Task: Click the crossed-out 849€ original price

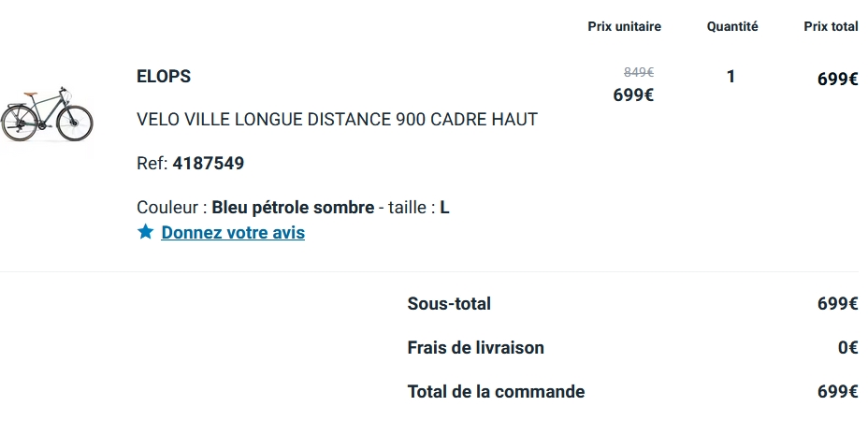Action: pos(639,72)
